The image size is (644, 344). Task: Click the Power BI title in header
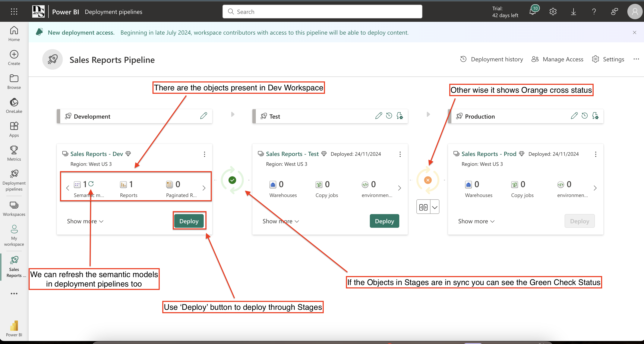tap(66, 12)
